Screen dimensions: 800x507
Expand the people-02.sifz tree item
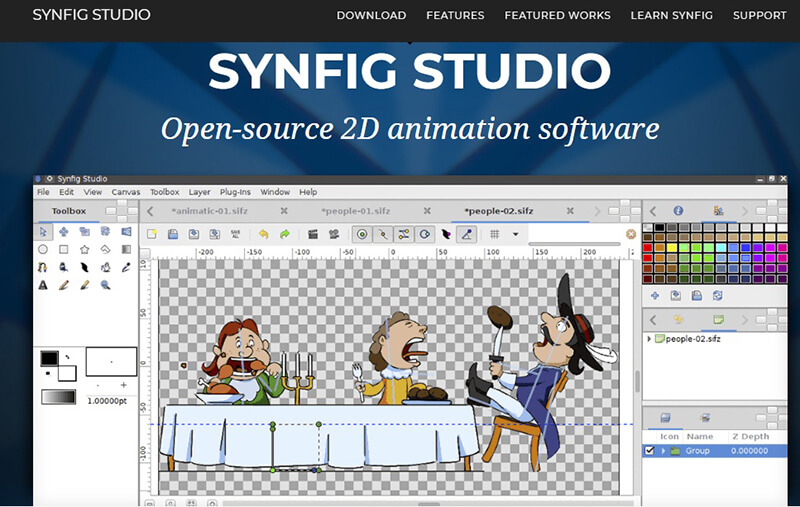649,339
